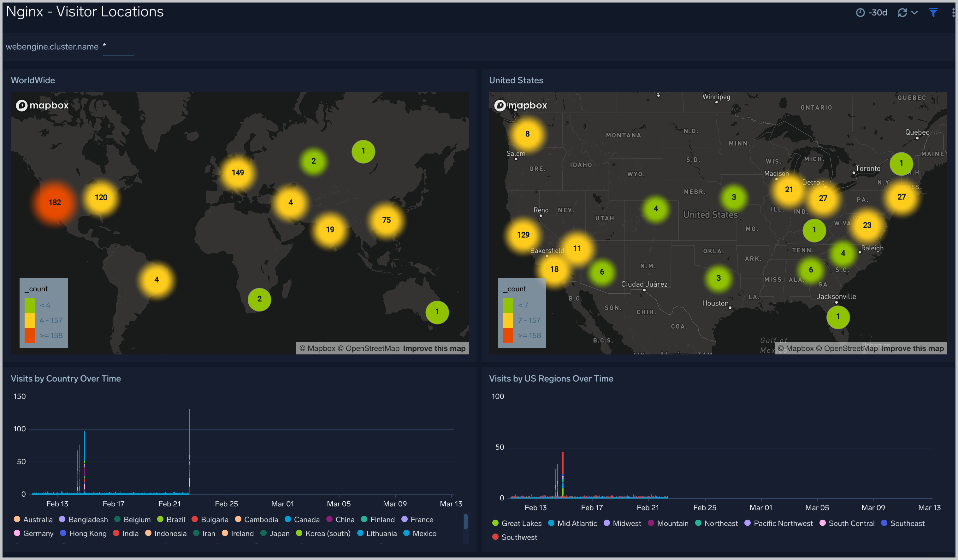The width and height of the screenshot is (958, 560).
Task: Toggle Midwest series in regions legend
Action: [622, 523]
